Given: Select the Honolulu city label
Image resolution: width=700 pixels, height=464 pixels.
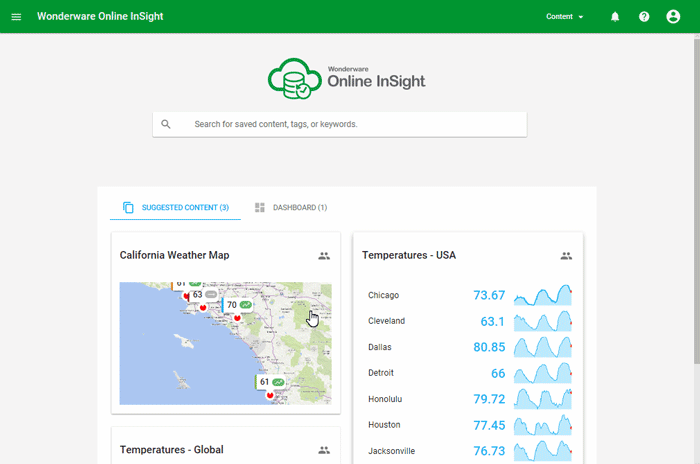Looking at the screenshot, I should [x=385, y=399].
